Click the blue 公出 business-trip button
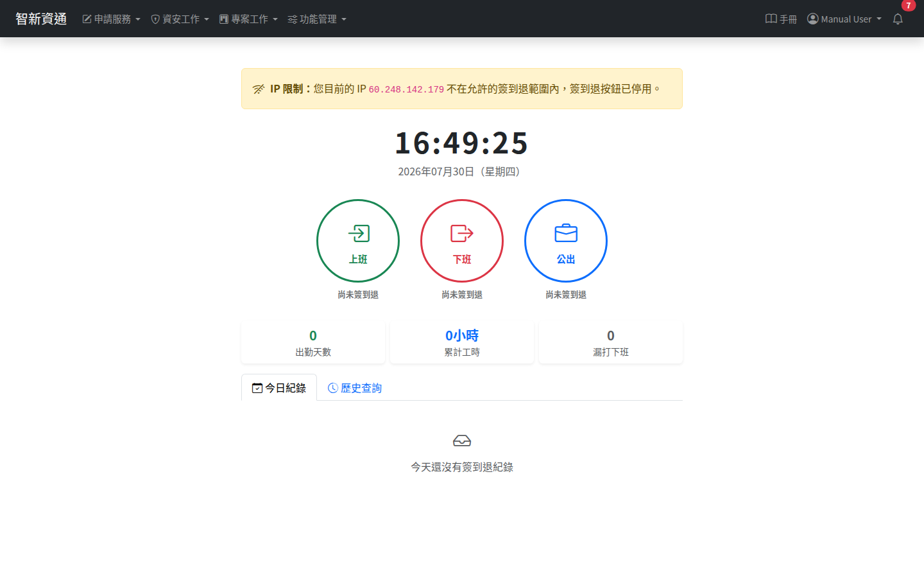The height and width of the screenshot is (578, 924). (x=566, y=241)
